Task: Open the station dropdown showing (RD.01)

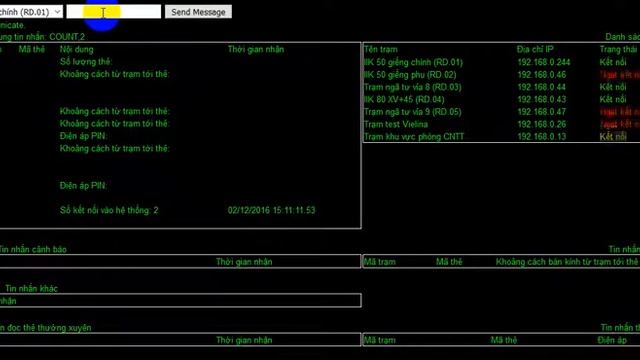Action: (x=31, y=12)
